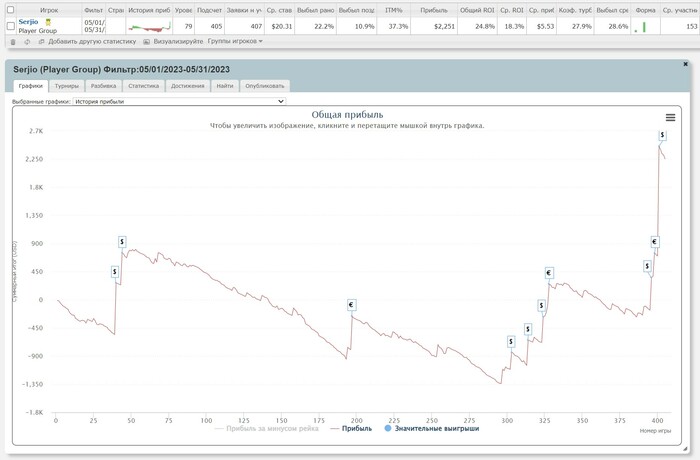Sort by the Форма column header
This screenshot has height=460, width=700.
[x=645, y=10]
